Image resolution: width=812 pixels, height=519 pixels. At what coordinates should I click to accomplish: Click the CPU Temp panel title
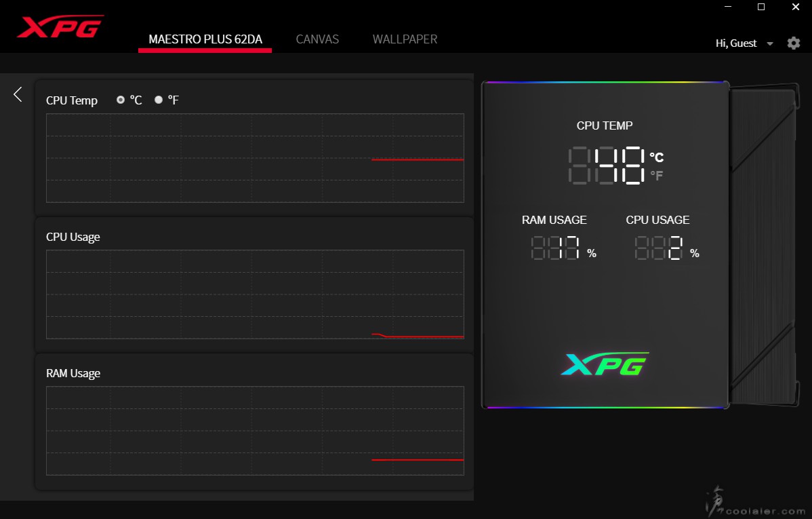coord(71,100)
